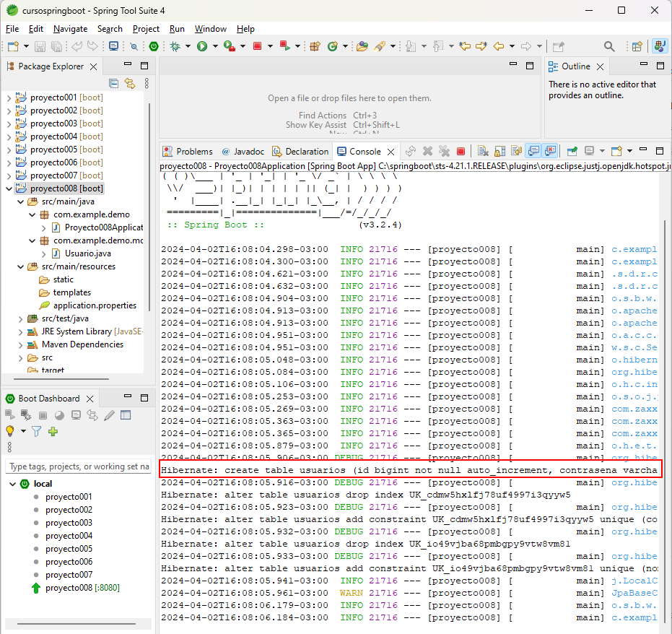Switch to the Problems tab
Screen dimensions: 672x634
click(x=188, y=152)
